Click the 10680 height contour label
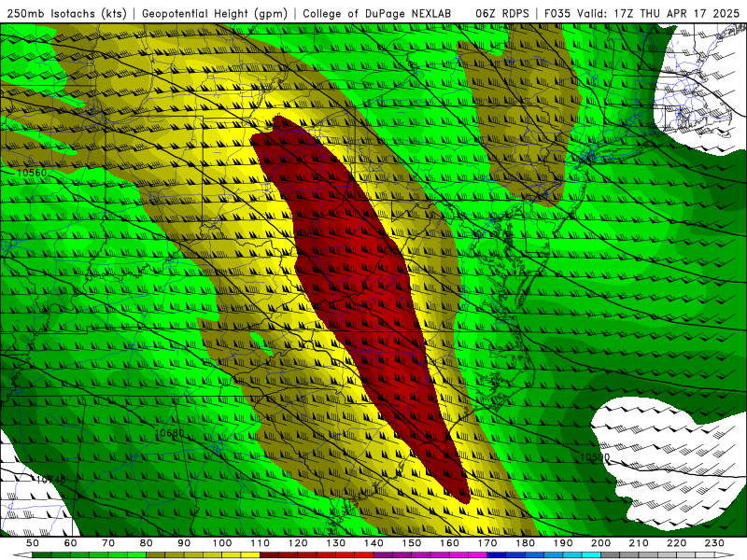Viewport: 747px width, 560px height. click(x=169, y=433)
